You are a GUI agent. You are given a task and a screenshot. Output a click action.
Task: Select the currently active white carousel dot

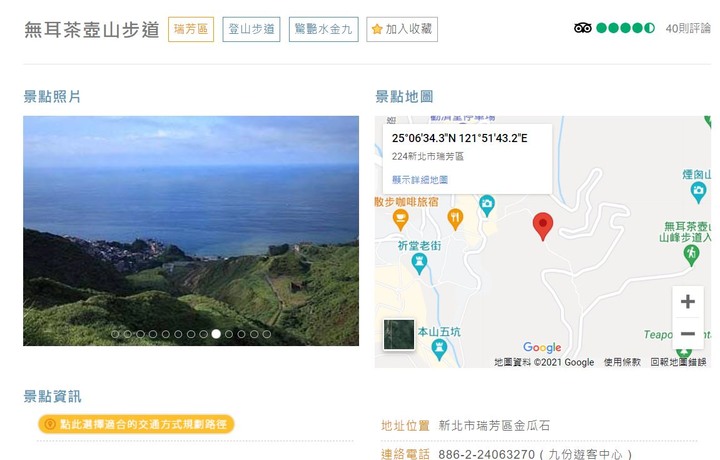(x=216, y=334)
